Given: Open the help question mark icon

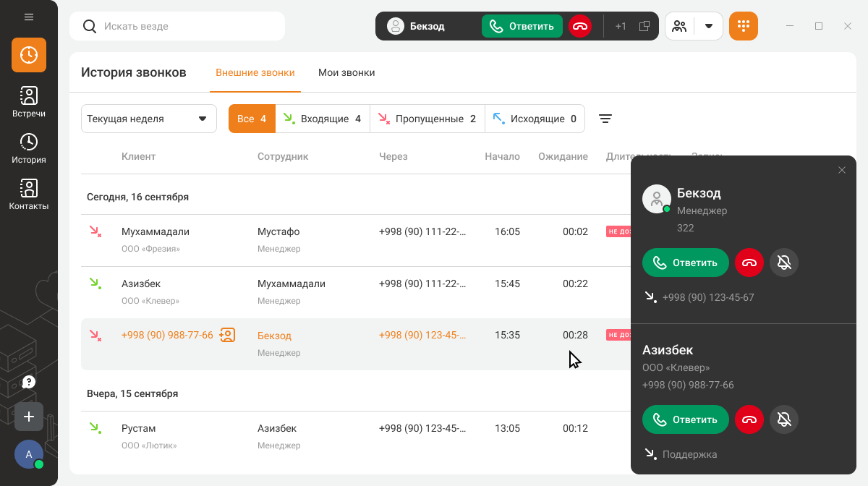Looking at the screenshot, I should coord(29,382).
